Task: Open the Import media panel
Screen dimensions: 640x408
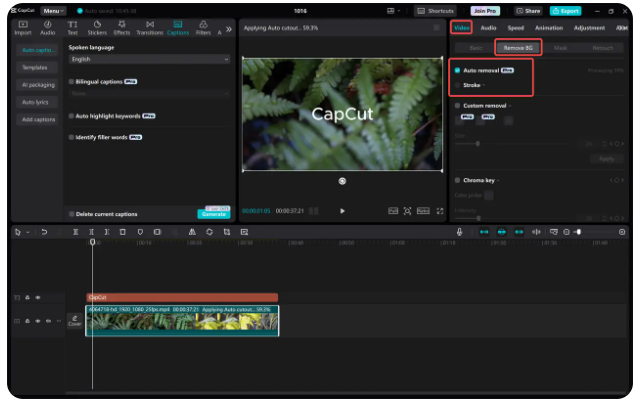Action: pos(23,26)
